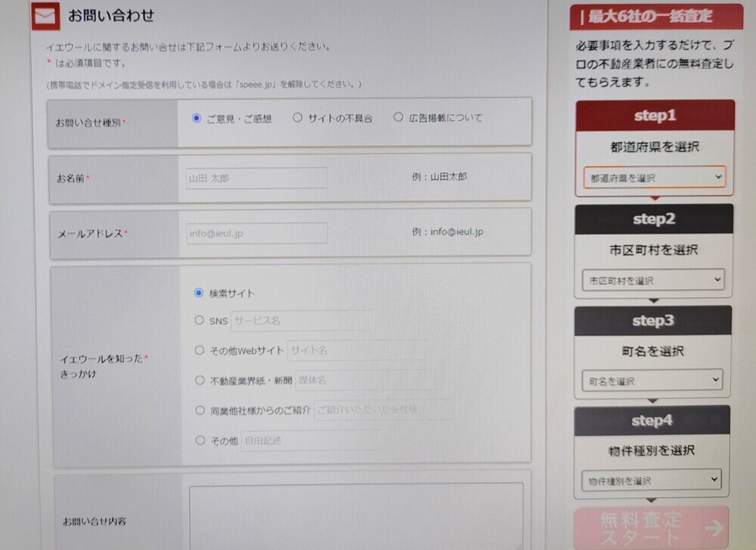Choose the 不動産業界紙・新聞 radio option
Screen dimensions: 756x550
[x=200, y=381]
